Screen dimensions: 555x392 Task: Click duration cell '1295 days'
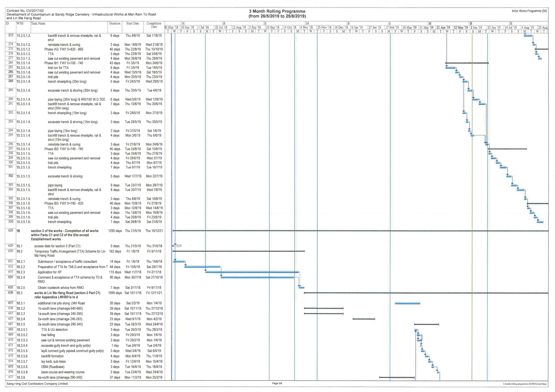click(x=115, y=231)
